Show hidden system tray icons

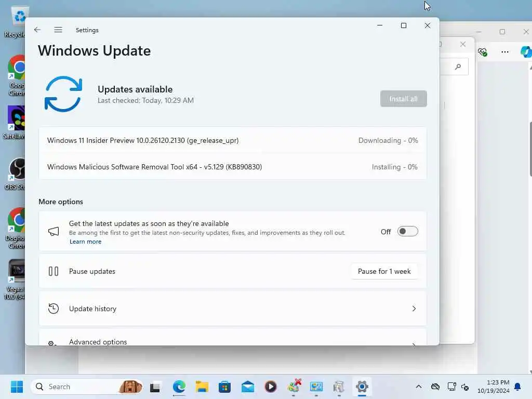(x=419, y=387)
